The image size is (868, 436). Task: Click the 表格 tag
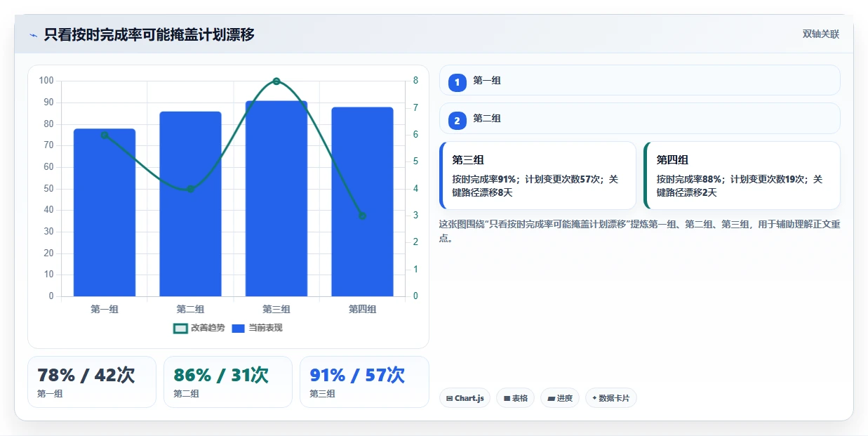(x=515, y=398)
